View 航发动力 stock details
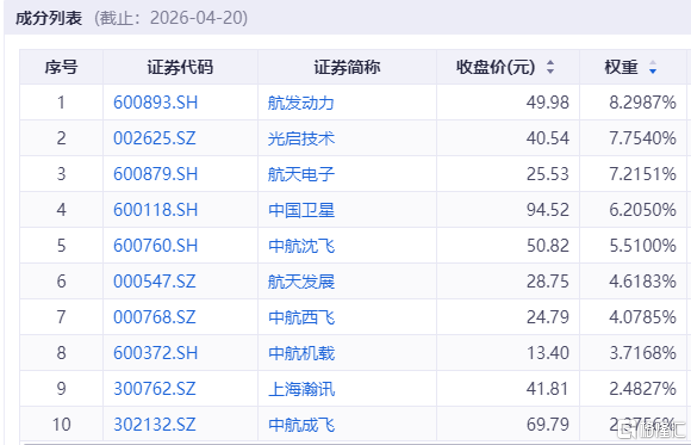The width and height of the screenshot is (692, 446). [301, 103]
